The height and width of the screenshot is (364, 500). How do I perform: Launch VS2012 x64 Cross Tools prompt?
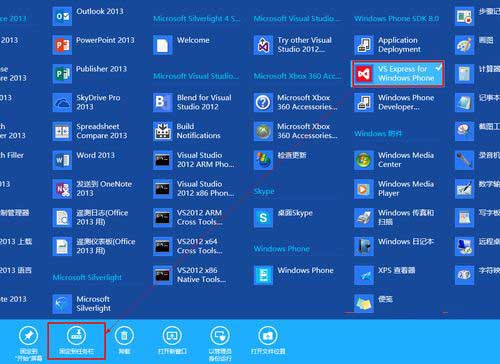click(x=188, y=246)
